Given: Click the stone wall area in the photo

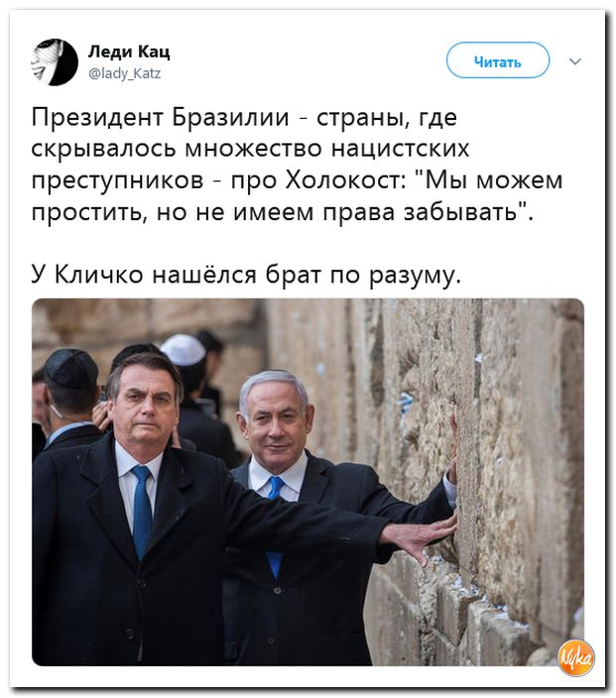Looking at the screenshot, I should click(512, 445).
